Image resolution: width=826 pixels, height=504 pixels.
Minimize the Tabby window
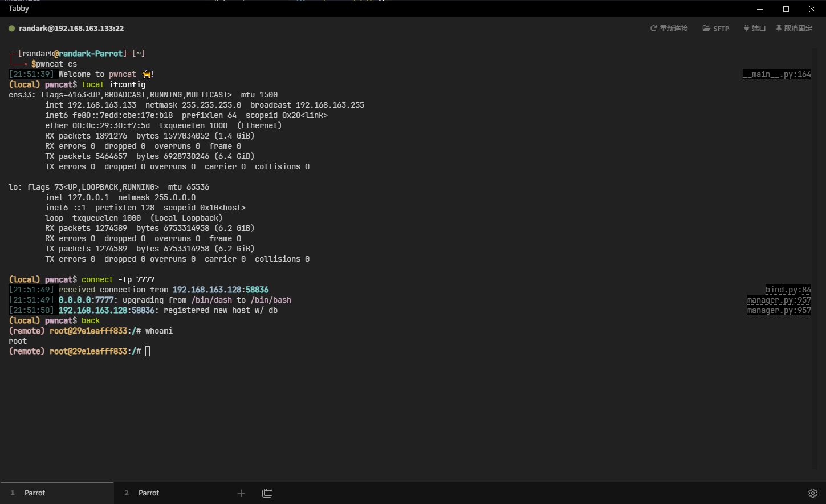click(x=760, y=9)
